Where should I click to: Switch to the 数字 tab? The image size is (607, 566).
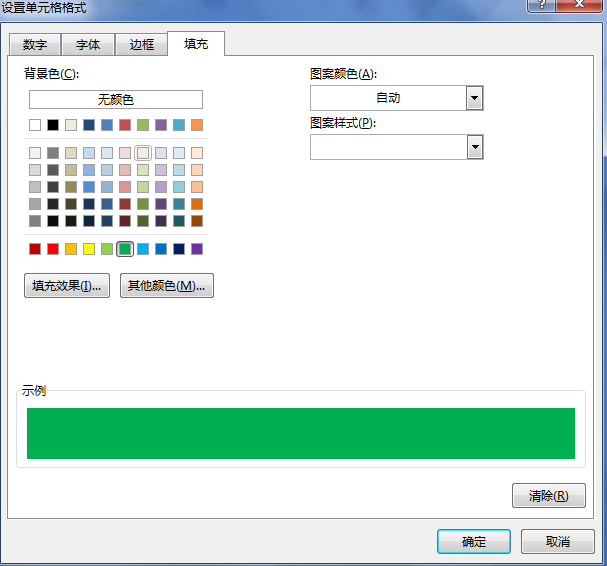[35, 45]
